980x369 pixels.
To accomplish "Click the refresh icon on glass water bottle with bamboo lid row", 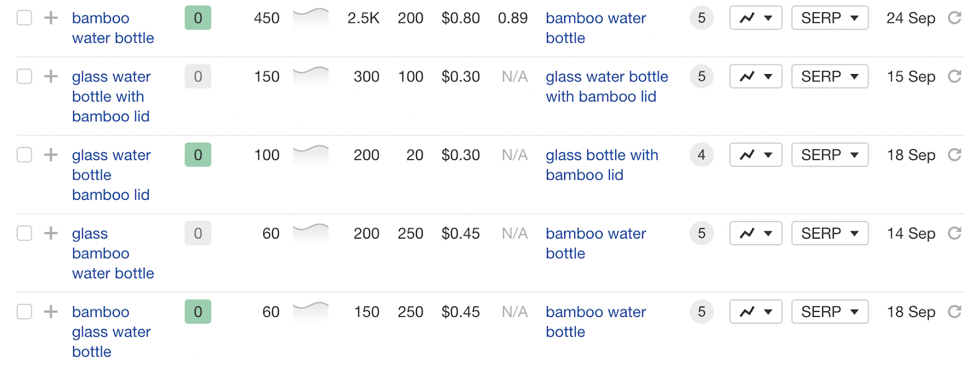I will coord(956,76).
